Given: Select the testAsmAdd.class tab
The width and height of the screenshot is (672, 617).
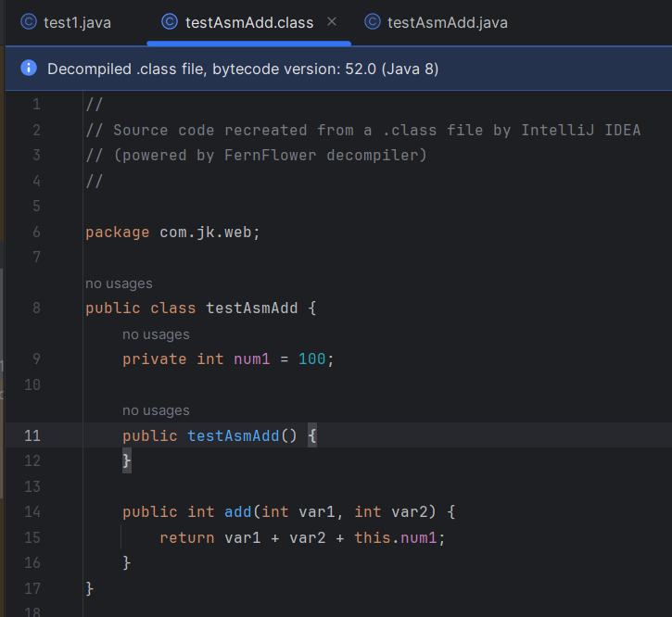Looking at the screenshot, I should coord(248,22).
